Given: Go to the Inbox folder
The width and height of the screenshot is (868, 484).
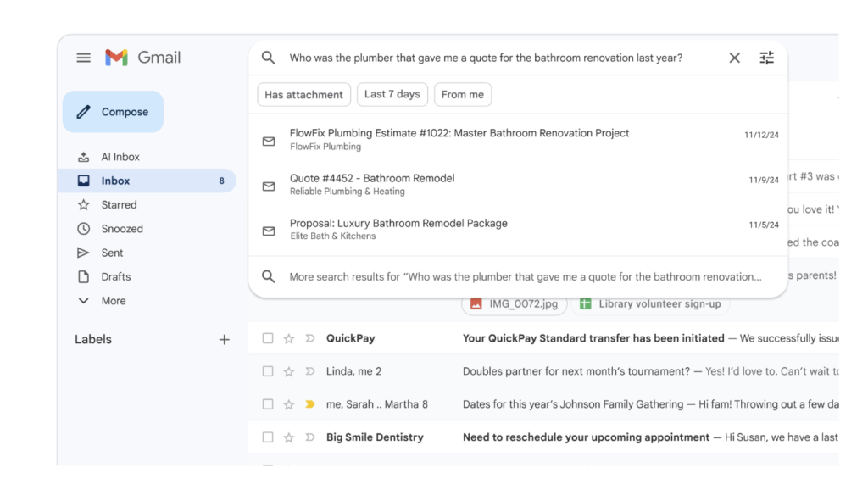Looking at the screenshot, I should coord(147,181).
